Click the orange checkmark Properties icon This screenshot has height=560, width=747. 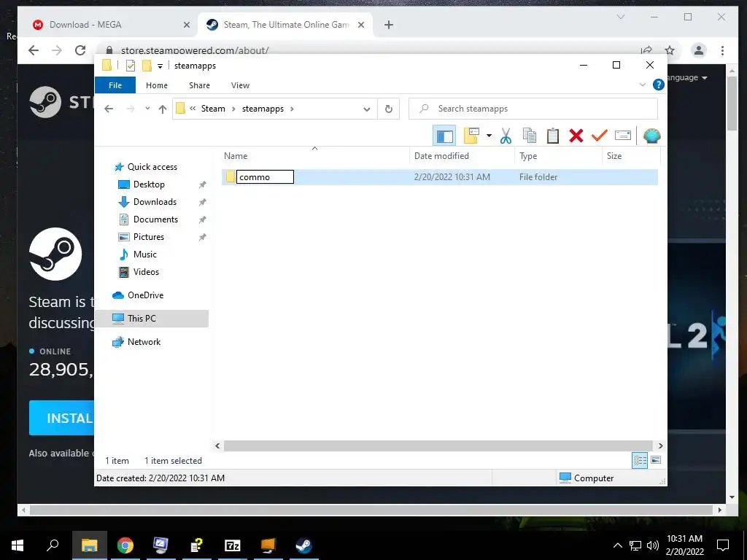600,136
